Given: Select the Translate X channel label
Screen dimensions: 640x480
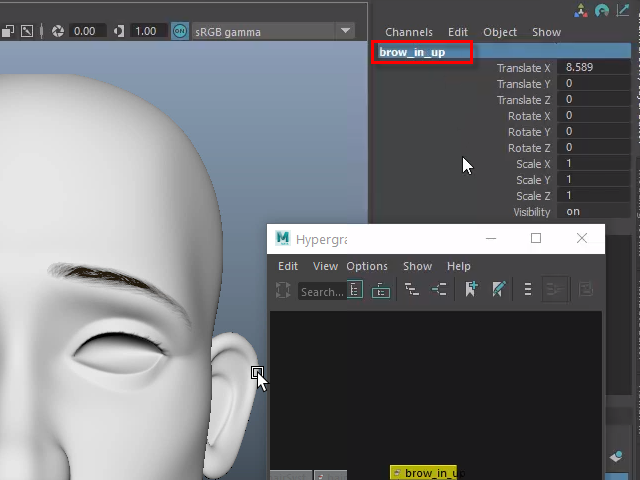Looking at the screenshot, I should pyautogui.click(x=523, y=68).
